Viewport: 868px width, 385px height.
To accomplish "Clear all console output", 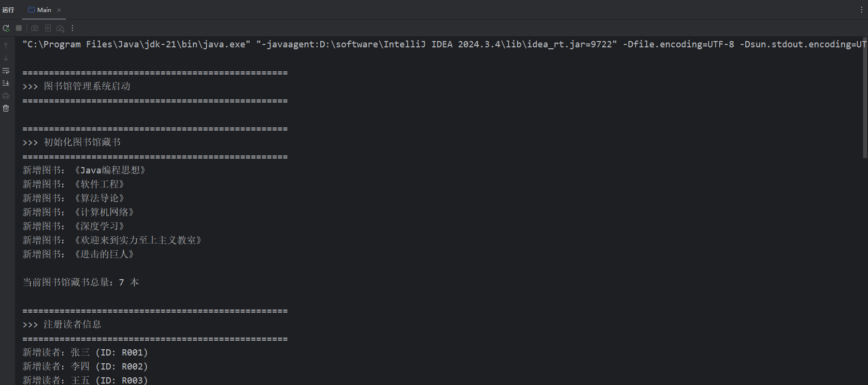I will pos(6,108).
